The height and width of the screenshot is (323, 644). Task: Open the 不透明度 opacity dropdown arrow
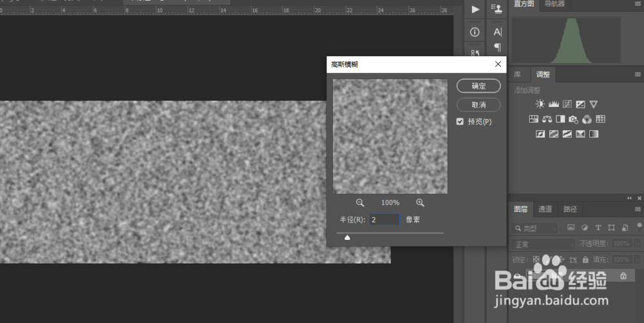(x=638, y=244)
